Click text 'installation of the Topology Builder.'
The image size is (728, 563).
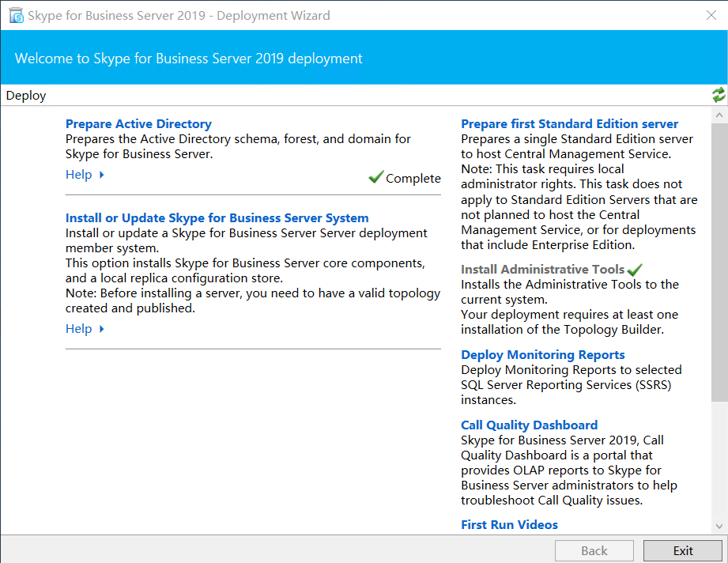(x=562, y=330)
